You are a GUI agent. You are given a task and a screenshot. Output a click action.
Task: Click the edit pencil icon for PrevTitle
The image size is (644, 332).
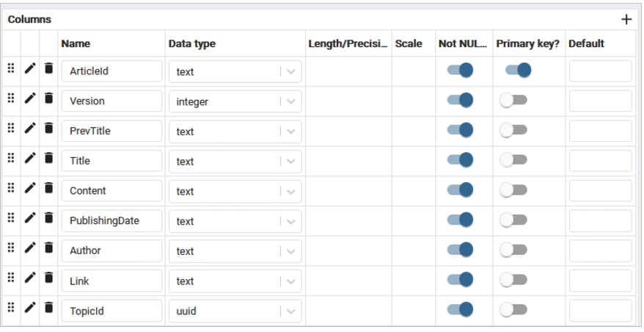click(x=30, y=129)
